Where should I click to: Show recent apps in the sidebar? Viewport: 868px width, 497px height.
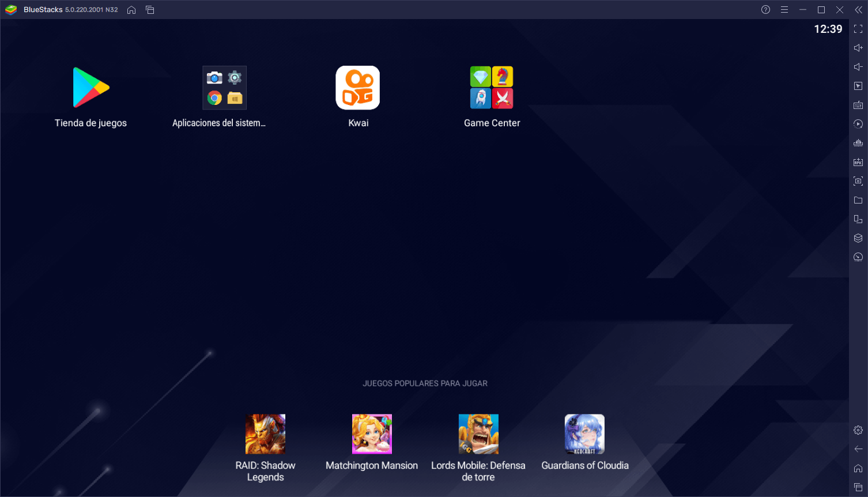tap(858, 487)
